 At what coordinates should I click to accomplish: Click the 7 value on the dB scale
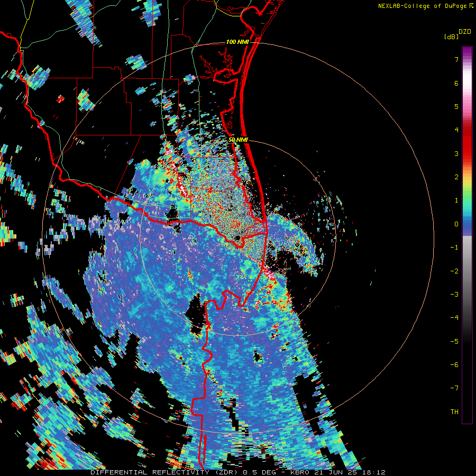click(x=456, y=59)
